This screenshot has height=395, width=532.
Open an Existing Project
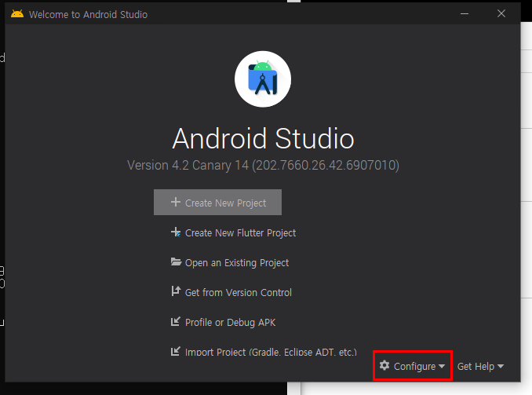coord(230,263)
